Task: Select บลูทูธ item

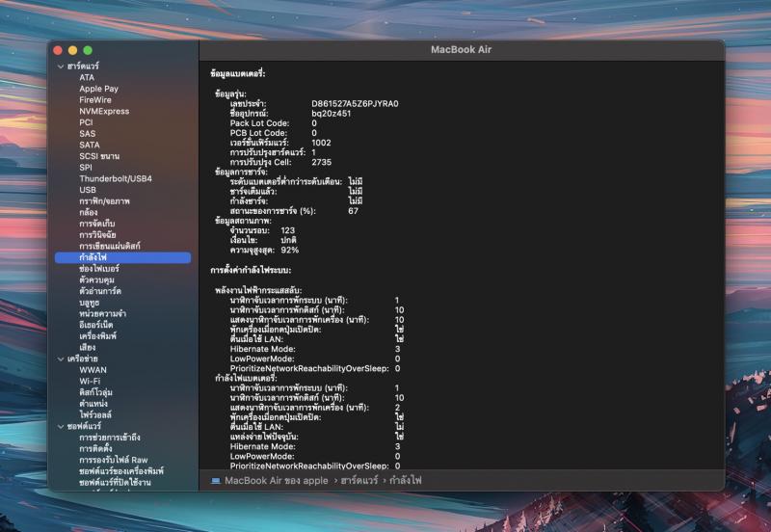Action: point(89,303)
